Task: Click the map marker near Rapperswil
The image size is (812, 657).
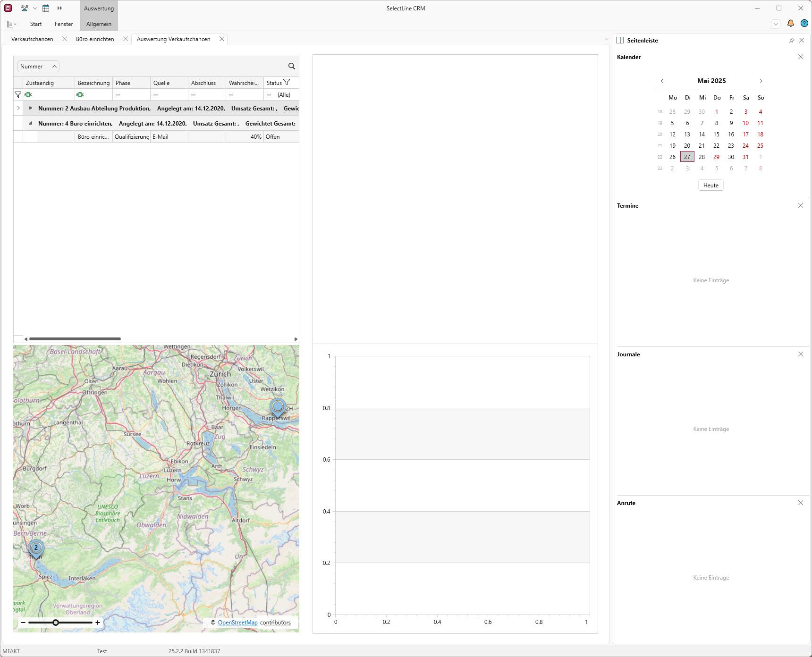Action: (x=278, y=407)
